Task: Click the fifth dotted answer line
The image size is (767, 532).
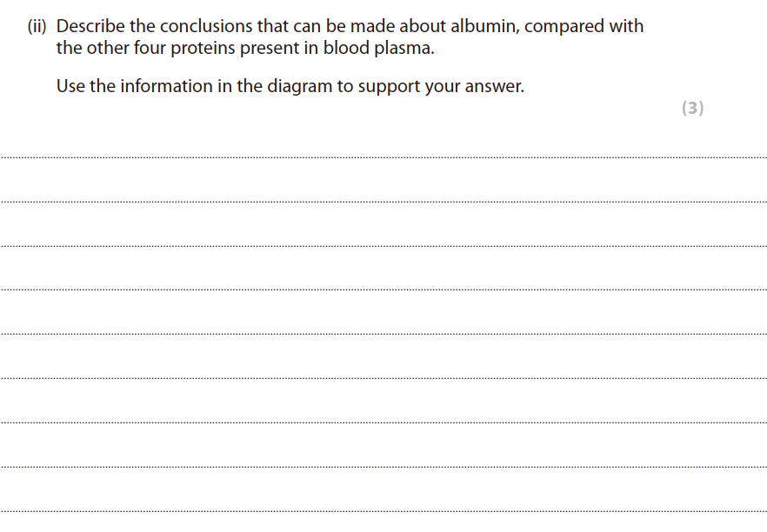Action: [x=383, y=334]
